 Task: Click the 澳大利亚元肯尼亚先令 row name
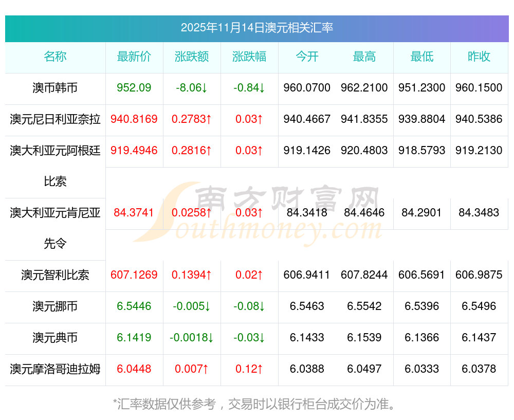point(55,228)
